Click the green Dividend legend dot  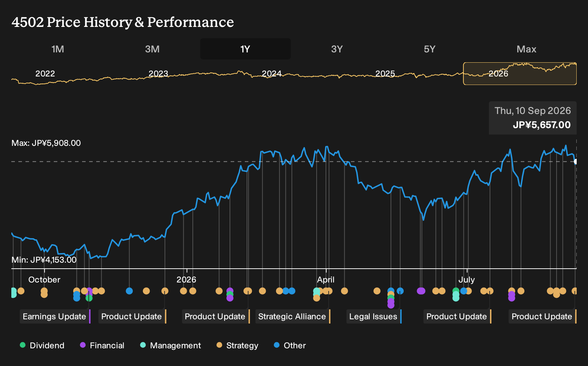[x=23, y=345]
